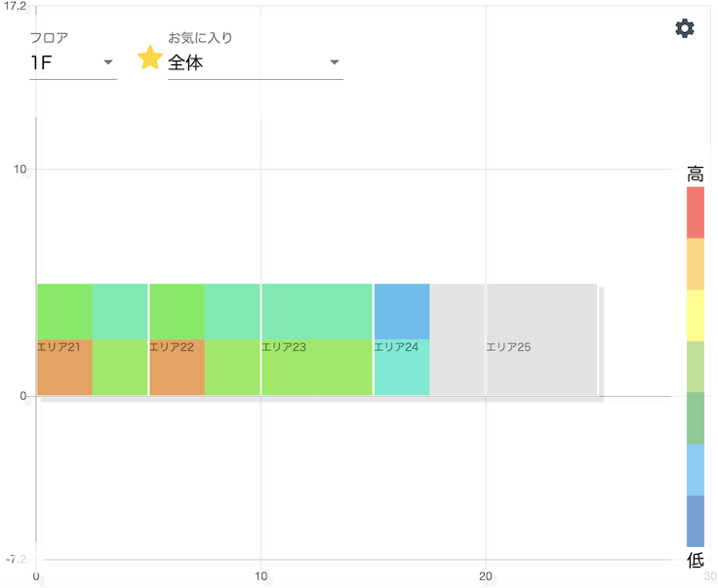The height and width of the screenshot is (588, 718).
Task: Expand the お気に入り dropdown arrow
Action: [334, 63]
